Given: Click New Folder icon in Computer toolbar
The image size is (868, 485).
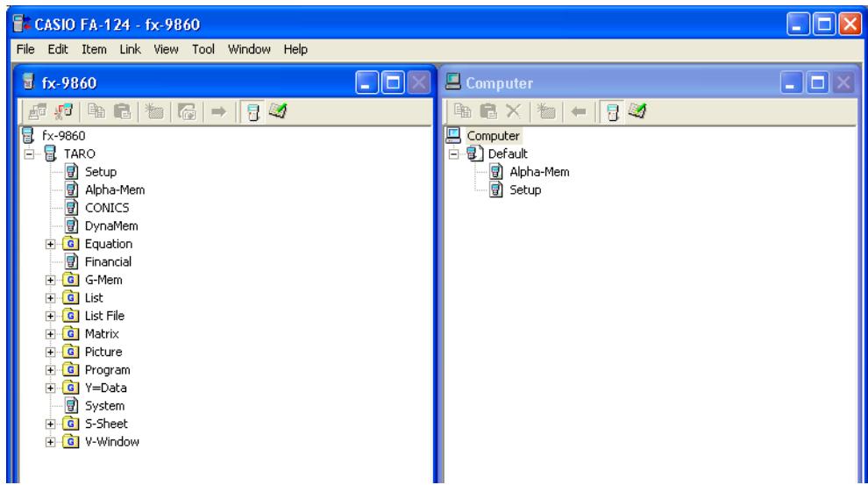Looking at the screenshot, I should (546, 111).
